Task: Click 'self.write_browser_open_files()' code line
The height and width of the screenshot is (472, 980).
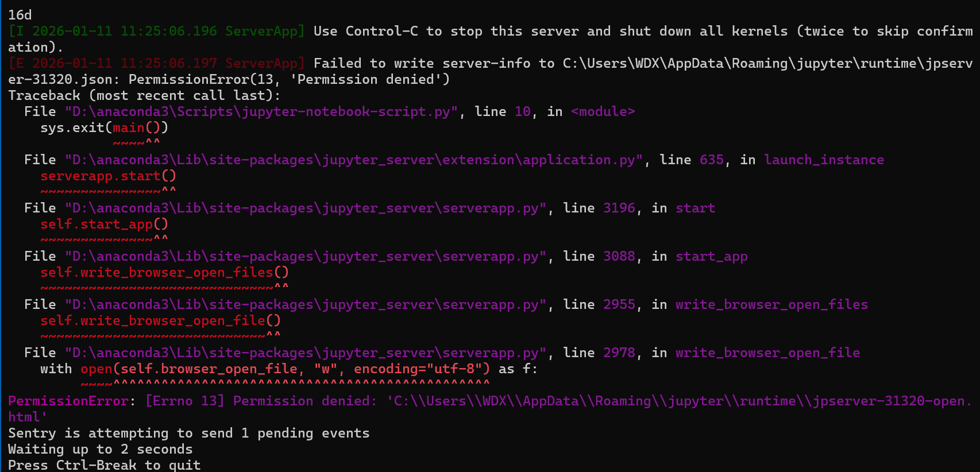Action: [x=165, y=272]
